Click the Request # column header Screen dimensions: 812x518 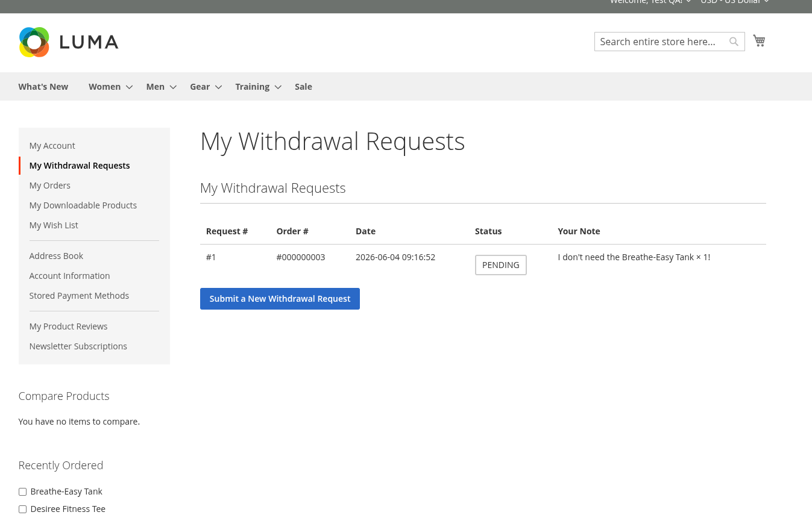click(227, 231)
